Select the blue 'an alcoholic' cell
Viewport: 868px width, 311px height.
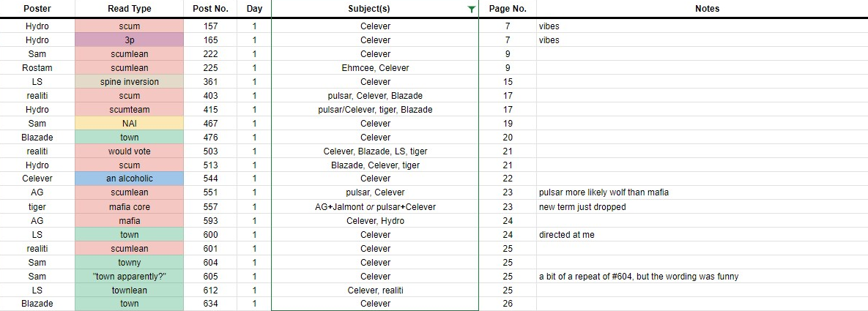coord(129,179)
